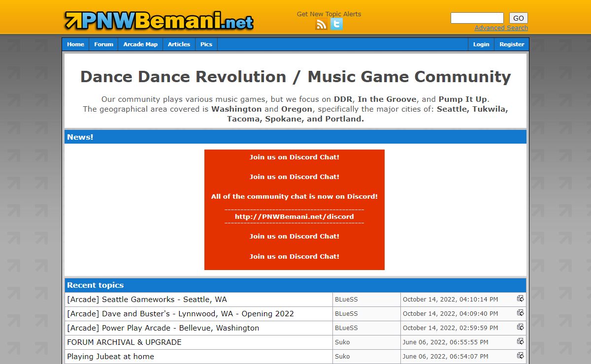
Task: Click the date October 14, 2022, 04:09:40 PM
Action: coord(450,313)
